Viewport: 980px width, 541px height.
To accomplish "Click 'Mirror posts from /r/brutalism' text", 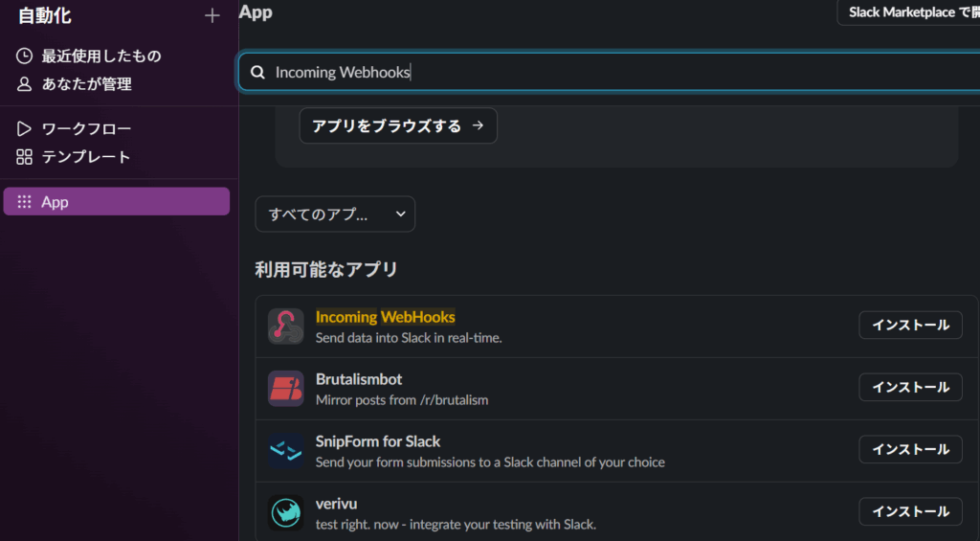I will click(402, 399).
